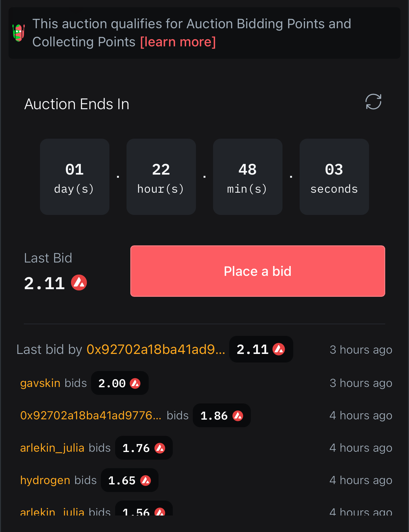
Task: Open hydrogen's bidder profile
Action: coord(45,480)
